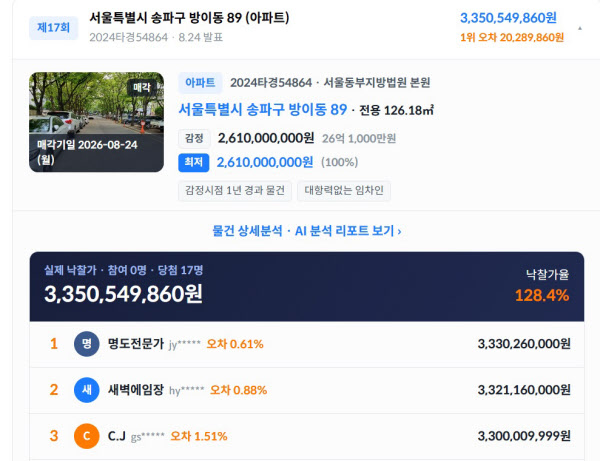
Task: Select the 아파트 category tag
Action: pyautogui.click(x=200, y=83)
